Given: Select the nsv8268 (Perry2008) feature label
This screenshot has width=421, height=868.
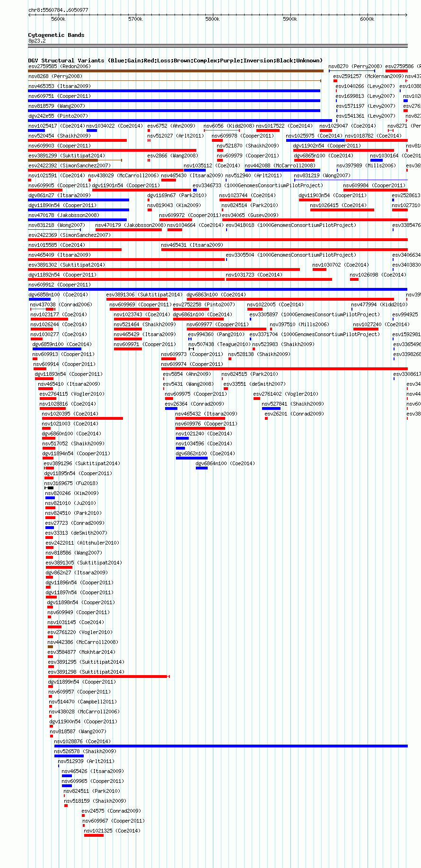Looking at the screenshot, I should click(55, 77).
